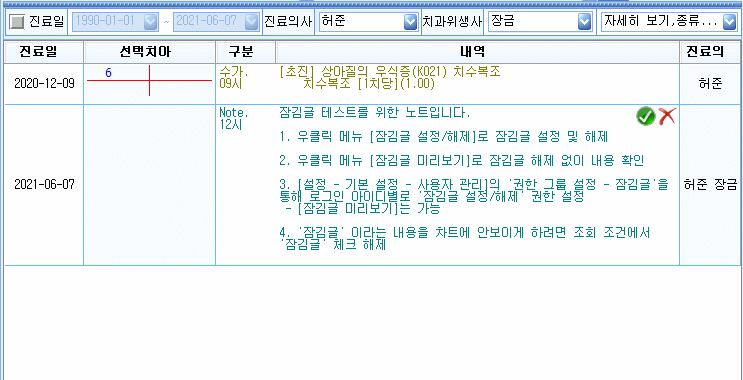
Task: Click note line 4 about 조회 조건
Action: coord(464,239)
